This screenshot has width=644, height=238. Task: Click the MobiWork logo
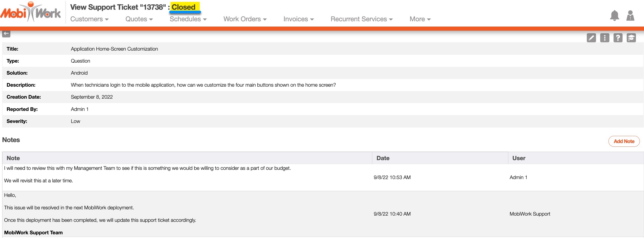point(30,12)
